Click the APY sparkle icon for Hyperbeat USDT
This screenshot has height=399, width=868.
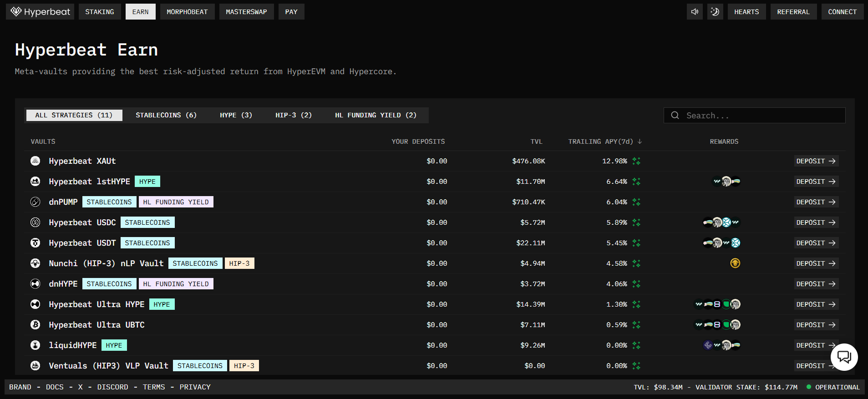click(636, 243)
